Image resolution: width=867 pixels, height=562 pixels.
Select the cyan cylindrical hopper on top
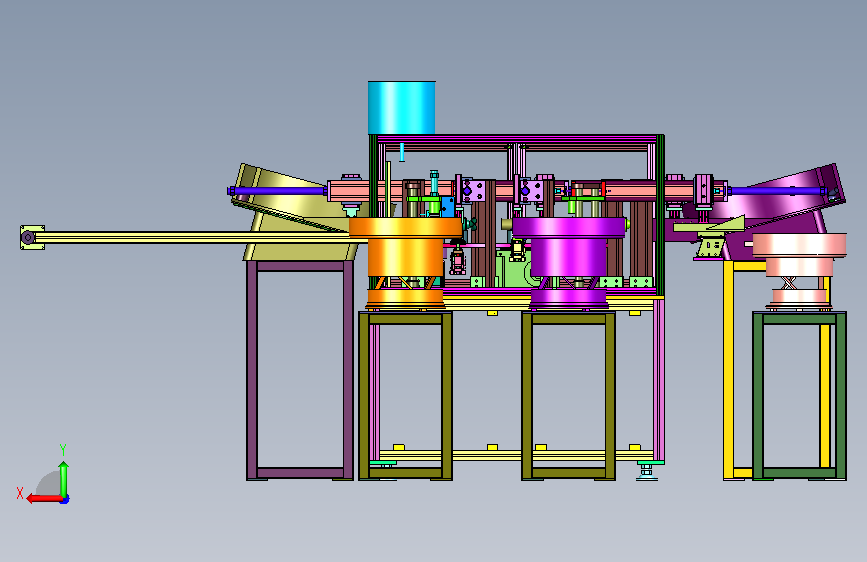(x=401, y=108)
